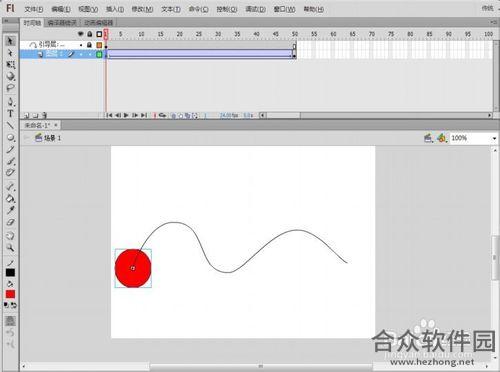Open the fill color red swatch

(10, 294)
